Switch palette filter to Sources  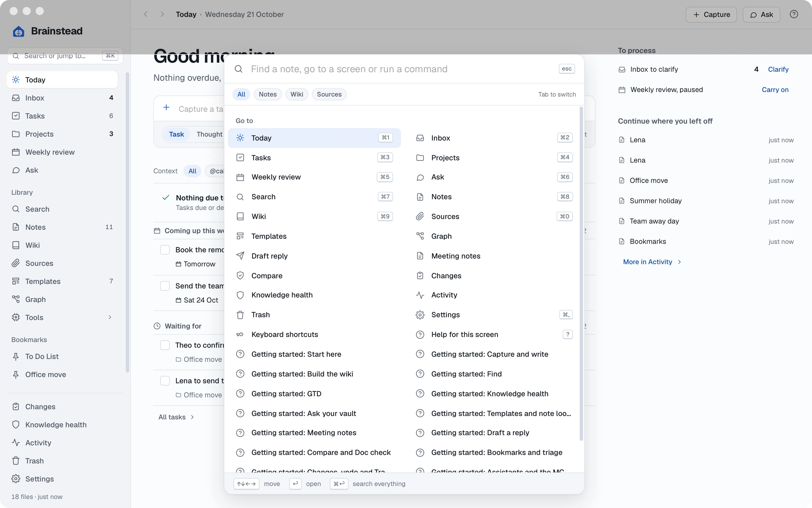(x=329, y=95)
